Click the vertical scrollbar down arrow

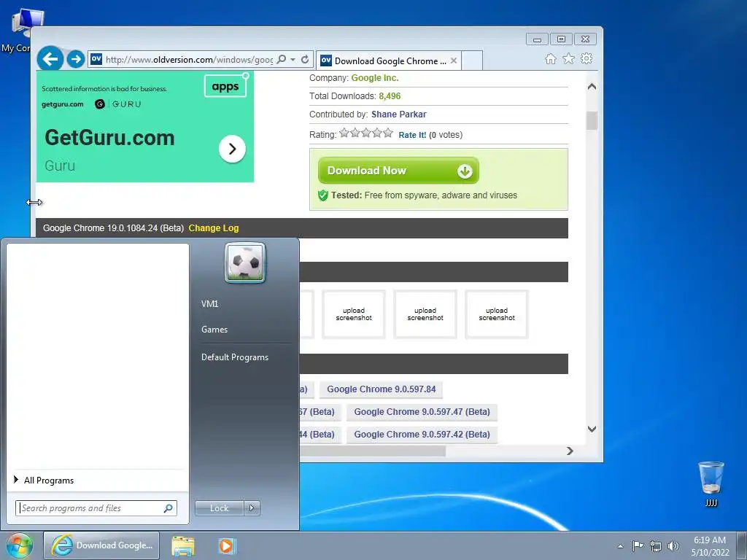(x=592, y=429)
